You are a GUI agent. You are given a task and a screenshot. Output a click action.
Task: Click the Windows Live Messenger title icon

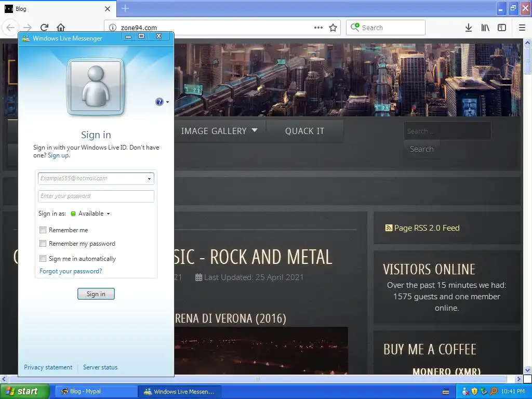(x=26, y=38)
